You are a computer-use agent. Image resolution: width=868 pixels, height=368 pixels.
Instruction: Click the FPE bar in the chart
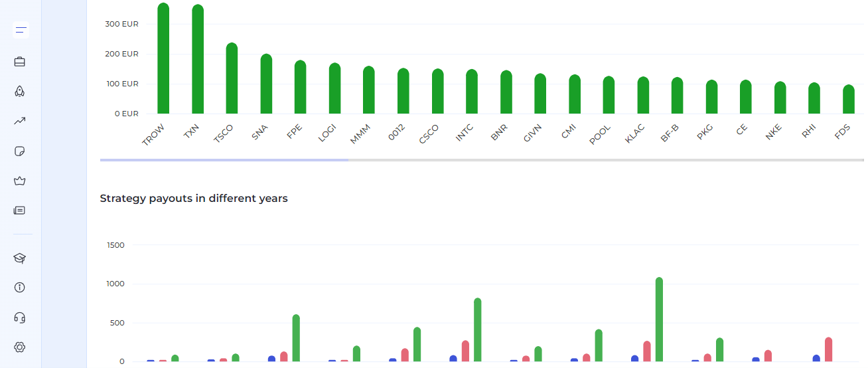tap(301, 87)
